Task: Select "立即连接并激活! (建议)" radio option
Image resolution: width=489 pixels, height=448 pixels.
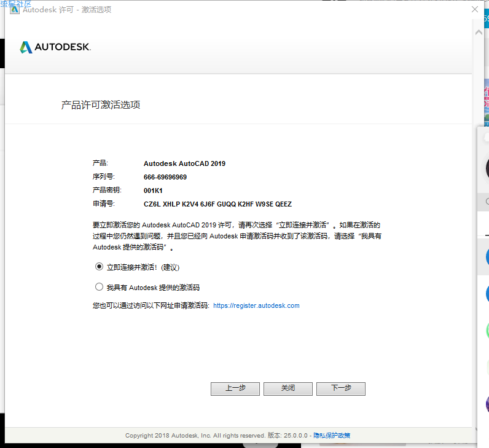Action: [x=99, y=267]
